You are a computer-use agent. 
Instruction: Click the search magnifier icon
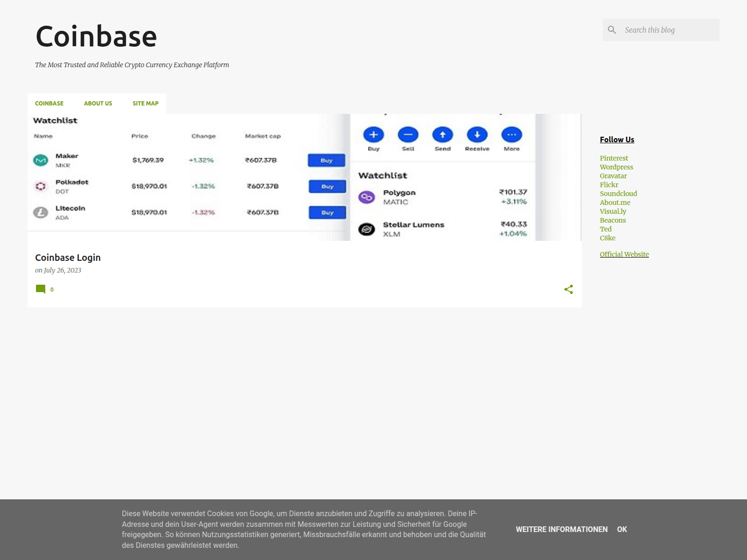pyautogui.click(x=612, y=30)
